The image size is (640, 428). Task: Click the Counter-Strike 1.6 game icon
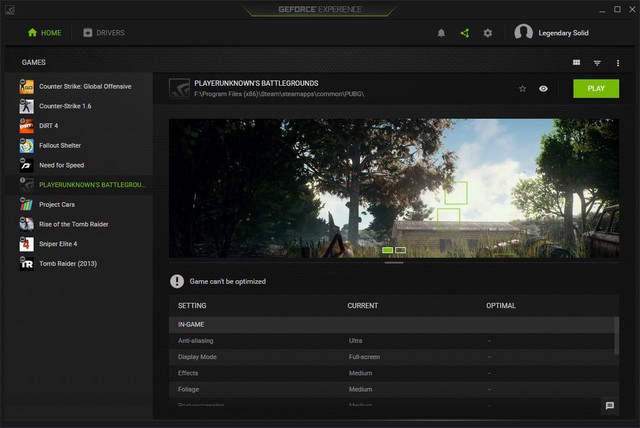(x=27, y=106)
